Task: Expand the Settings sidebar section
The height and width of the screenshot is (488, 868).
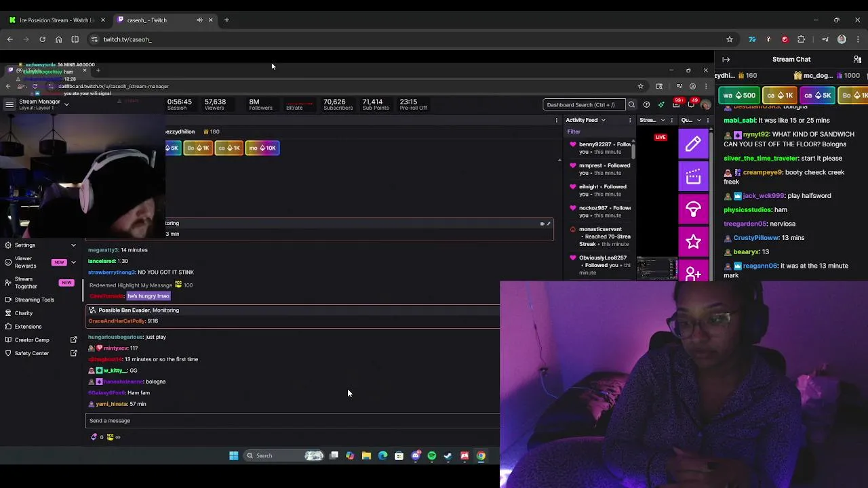Action: click(x=73, y=245)
